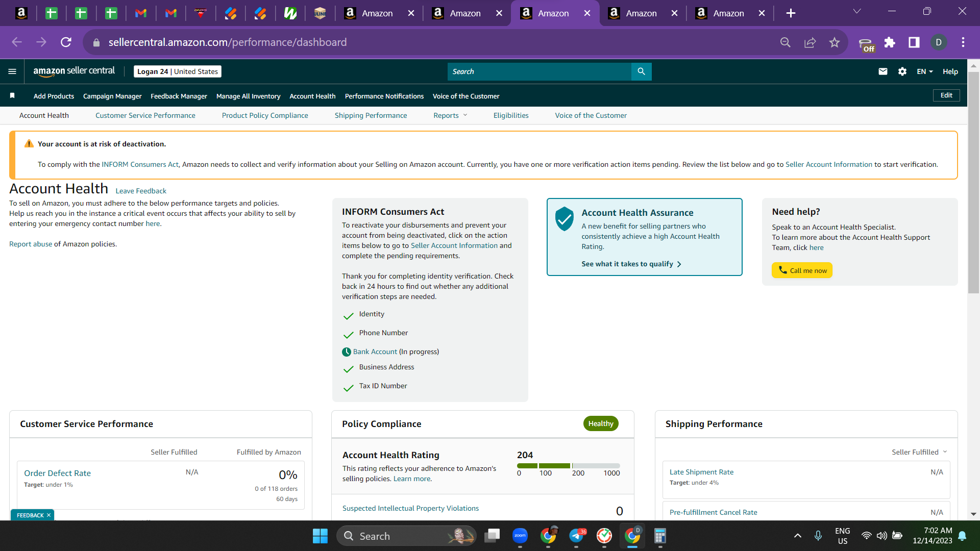Image resolution: width=980 pixels, height=551 pixels.
Task: Open the Chrome side panel
Action: 914,42
